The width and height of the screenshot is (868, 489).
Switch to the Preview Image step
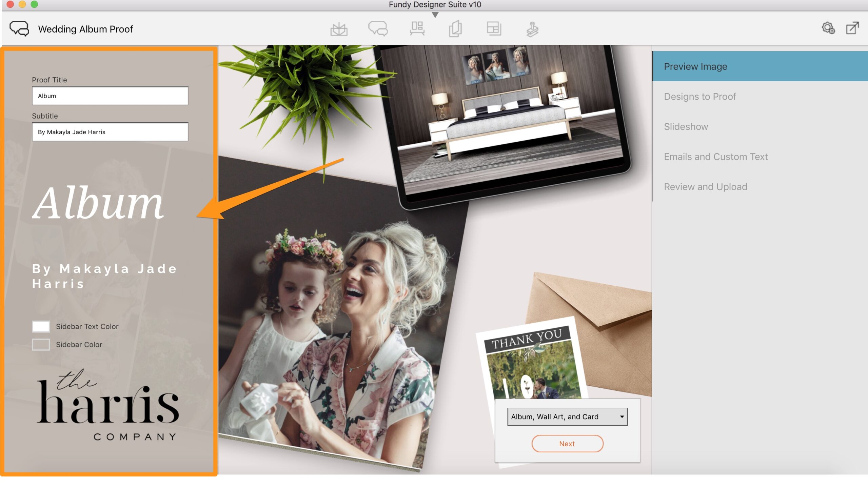pos(760,66)
